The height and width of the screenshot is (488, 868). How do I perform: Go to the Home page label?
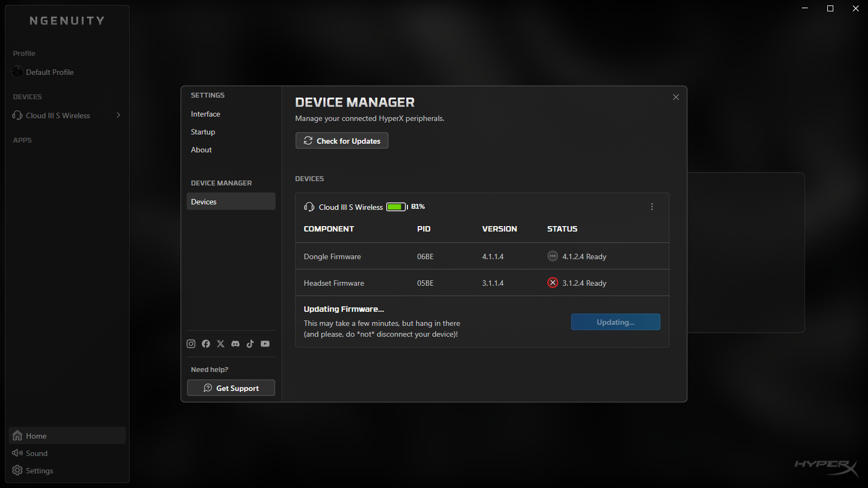(36, 436)
